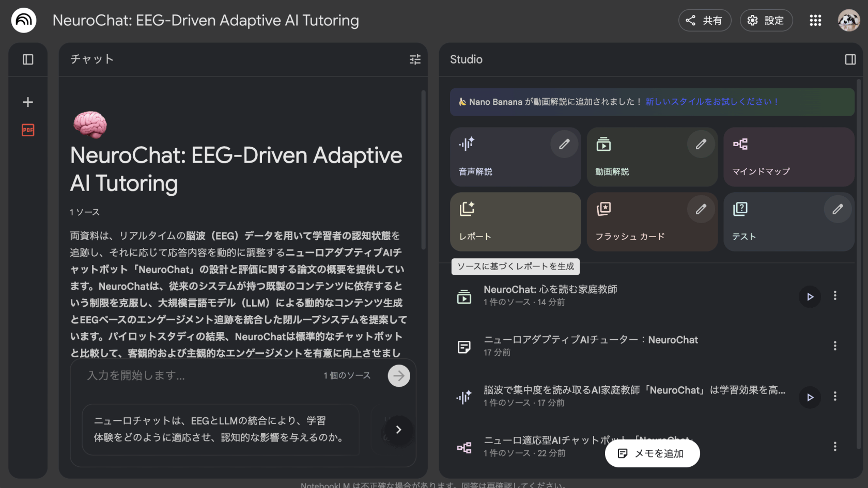Collapse the Studio panel
This screenshot has width=868, height=488.
tap(850, 59)
